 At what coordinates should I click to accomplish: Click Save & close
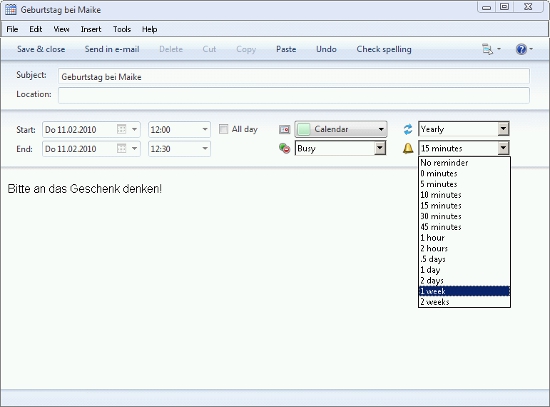41,49
